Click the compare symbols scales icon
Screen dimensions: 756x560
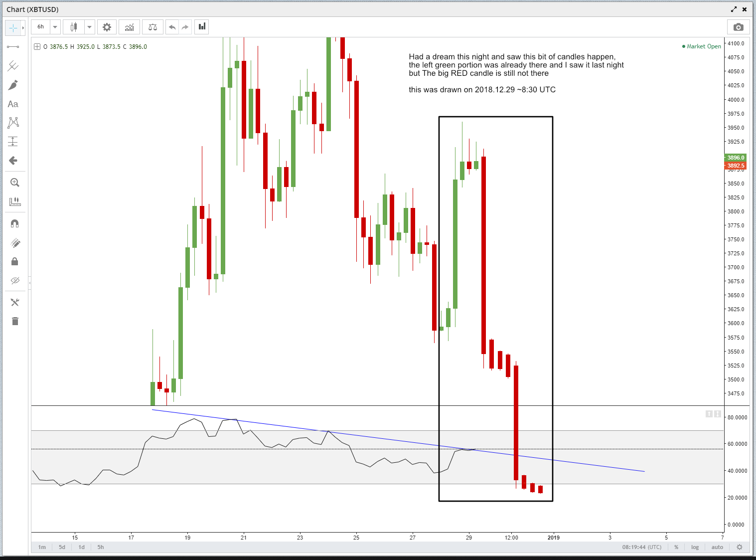coord(152,27)
